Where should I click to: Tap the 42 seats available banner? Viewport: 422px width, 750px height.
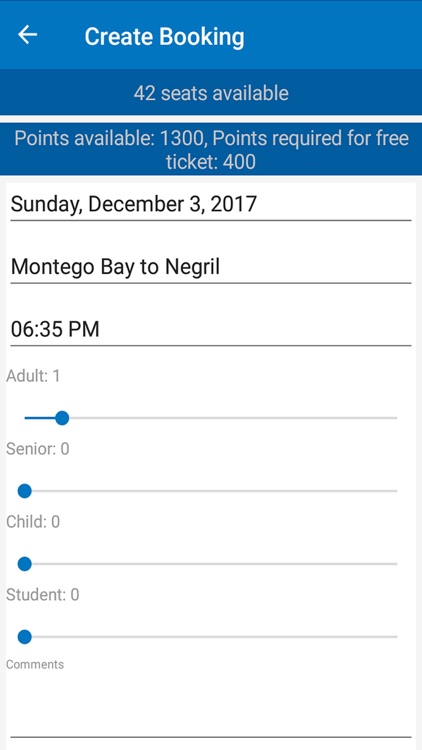211,93
